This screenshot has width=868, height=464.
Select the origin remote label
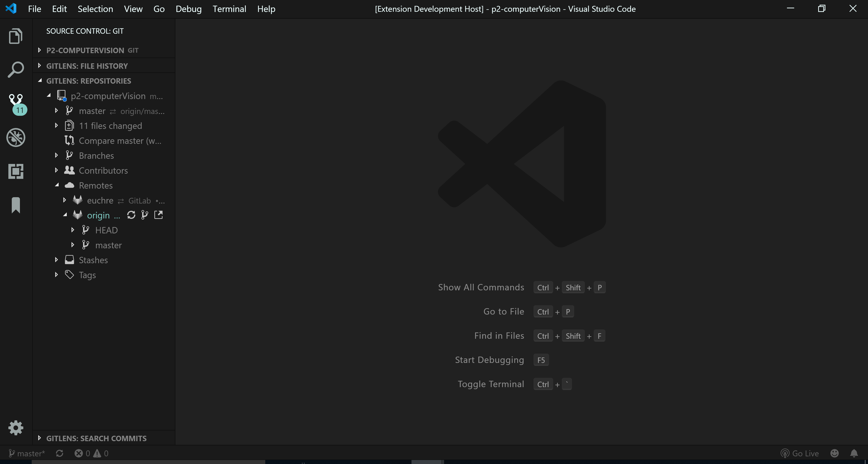tap(98, 215)
